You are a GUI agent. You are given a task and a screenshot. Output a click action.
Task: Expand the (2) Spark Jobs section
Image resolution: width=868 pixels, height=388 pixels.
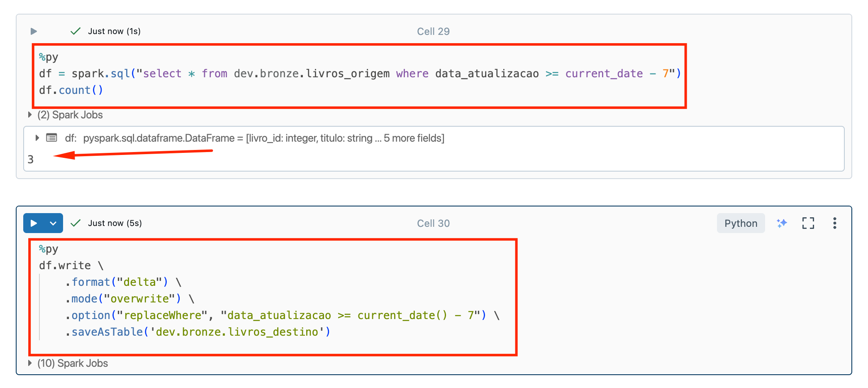click(x=66, y=115)
